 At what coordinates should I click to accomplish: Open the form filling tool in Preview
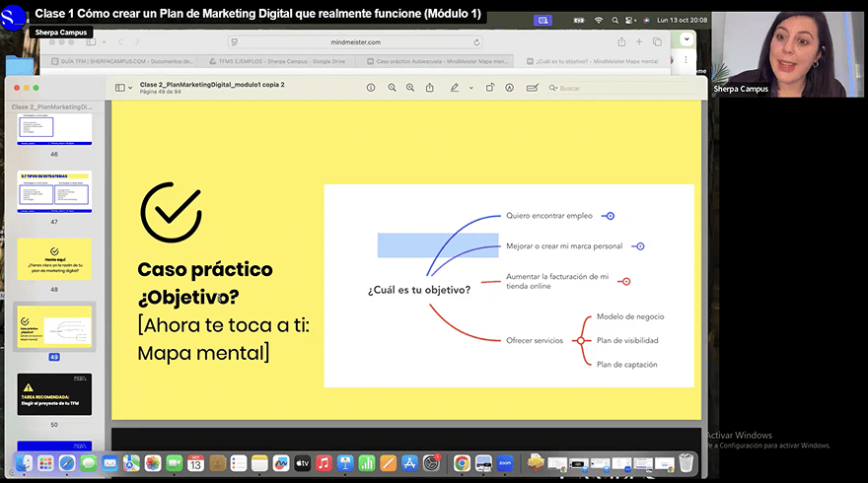[532, 88]
